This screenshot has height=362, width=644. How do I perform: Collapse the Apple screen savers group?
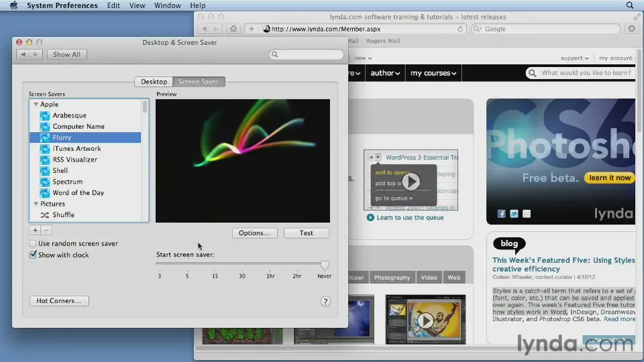36,105
